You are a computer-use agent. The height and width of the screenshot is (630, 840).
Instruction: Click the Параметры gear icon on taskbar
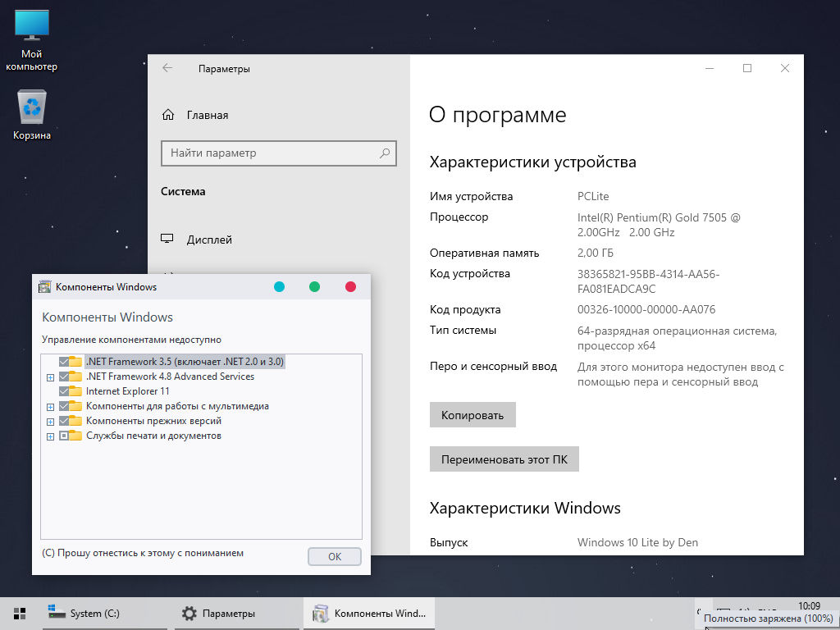click(x=189, y=614)
